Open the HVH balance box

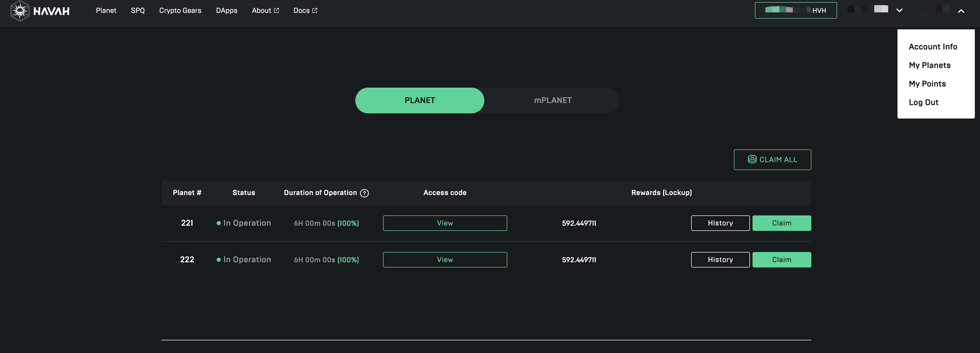796,10
